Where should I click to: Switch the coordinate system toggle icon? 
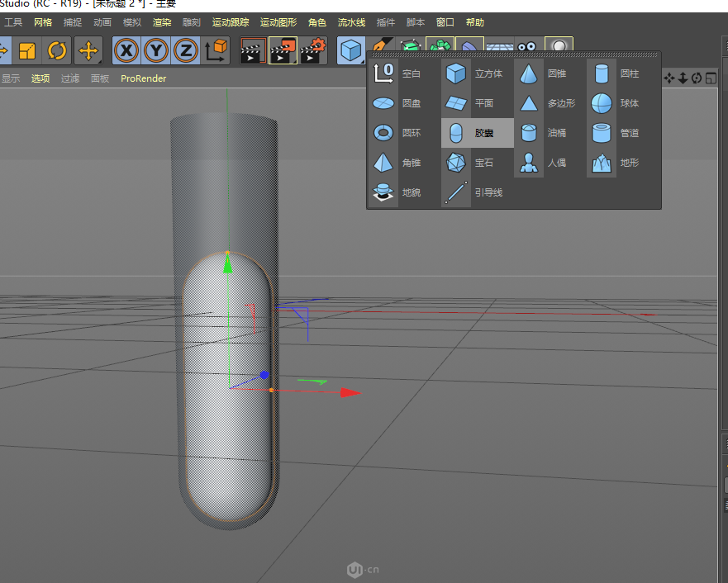(x=215, y=50)
